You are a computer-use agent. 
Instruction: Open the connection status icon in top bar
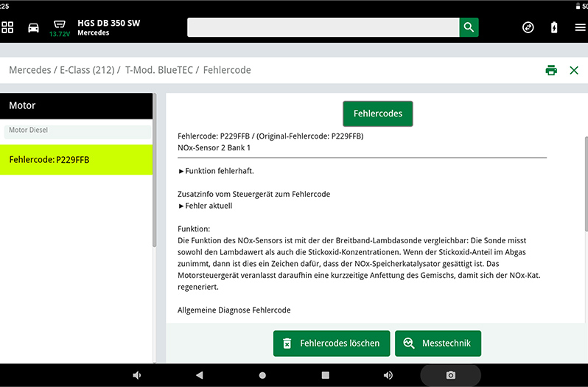click(x=528, y=27)
